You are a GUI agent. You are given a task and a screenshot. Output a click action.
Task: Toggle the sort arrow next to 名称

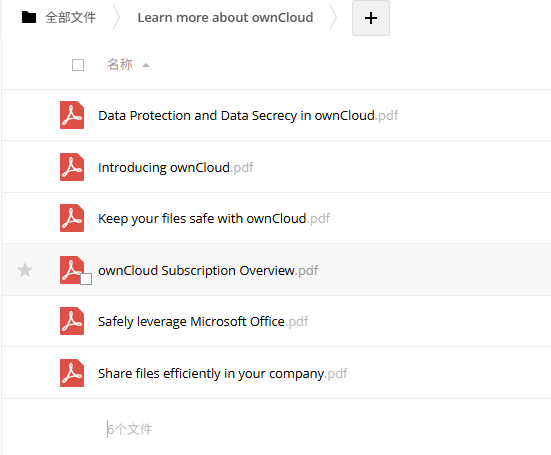[x=146, y=65]
